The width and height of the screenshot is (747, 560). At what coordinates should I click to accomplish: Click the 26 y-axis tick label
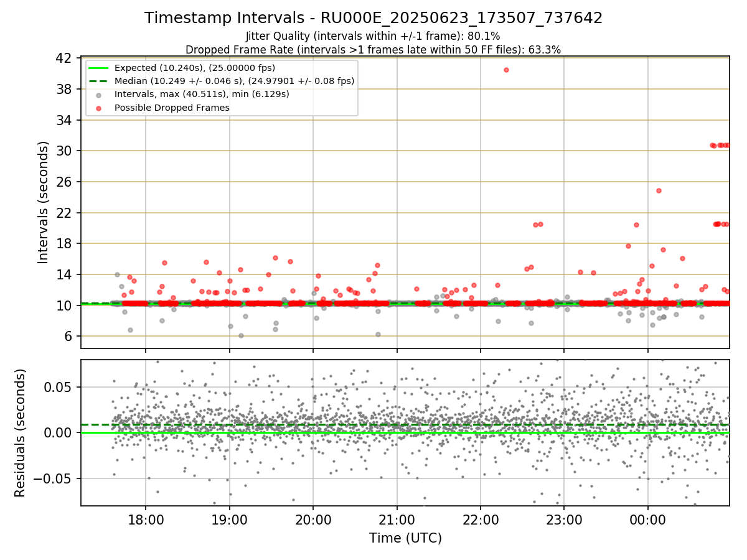click(64, 182)
